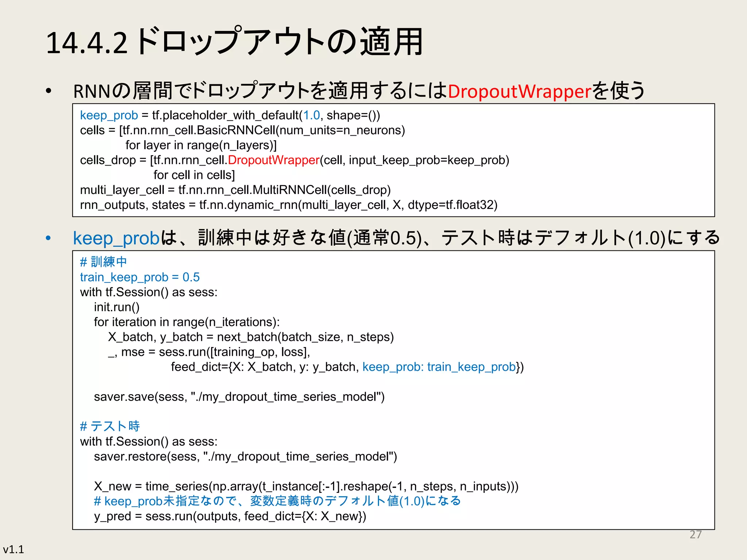
Task: Click the 'X_batch, y_batch = next_batch' line
Action: [251, 337]
